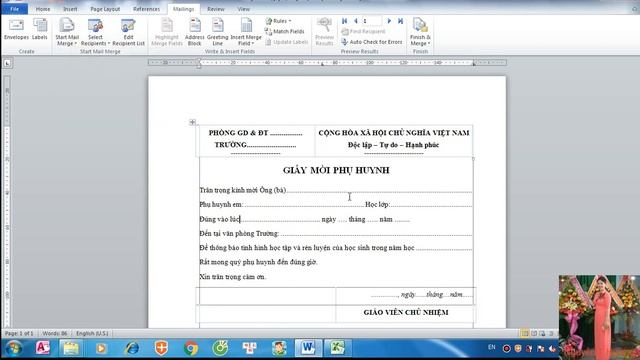Open the Rules dropdown
This screenshot has height=360, width=640.
(278, 21)
